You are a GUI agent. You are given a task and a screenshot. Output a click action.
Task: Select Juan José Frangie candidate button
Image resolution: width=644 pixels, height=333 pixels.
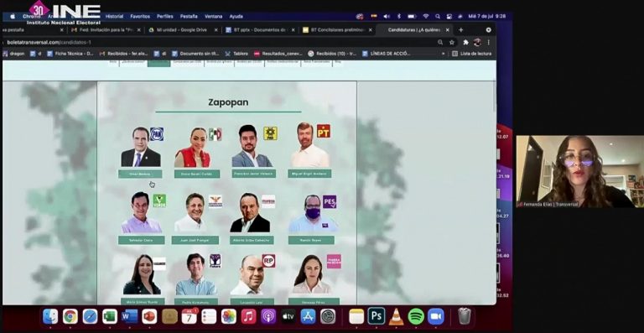[195, 240]
